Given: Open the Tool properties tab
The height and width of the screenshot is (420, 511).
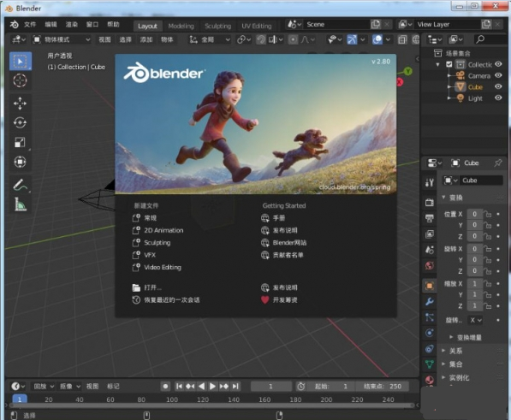Looking at the screenshot, I should [430, 182].
